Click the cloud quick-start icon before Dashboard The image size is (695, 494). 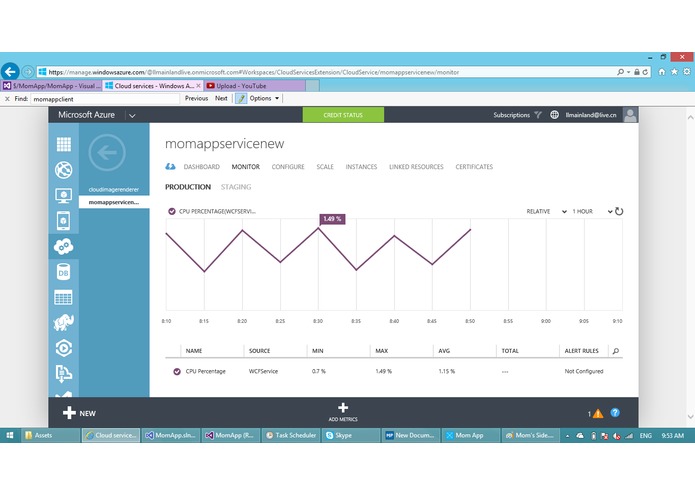170,167
